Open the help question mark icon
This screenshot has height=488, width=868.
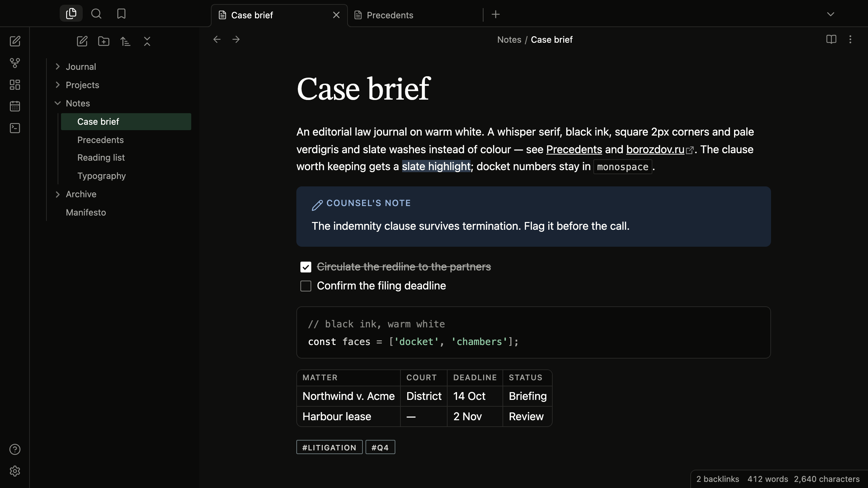point(15,449)
